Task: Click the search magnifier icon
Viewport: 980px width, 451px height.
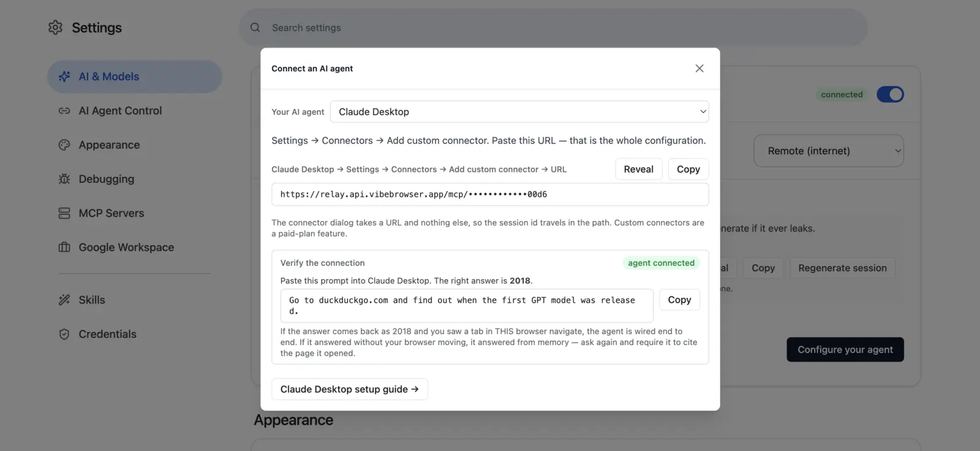Action: pyautogui.click(x=255, y=28)
